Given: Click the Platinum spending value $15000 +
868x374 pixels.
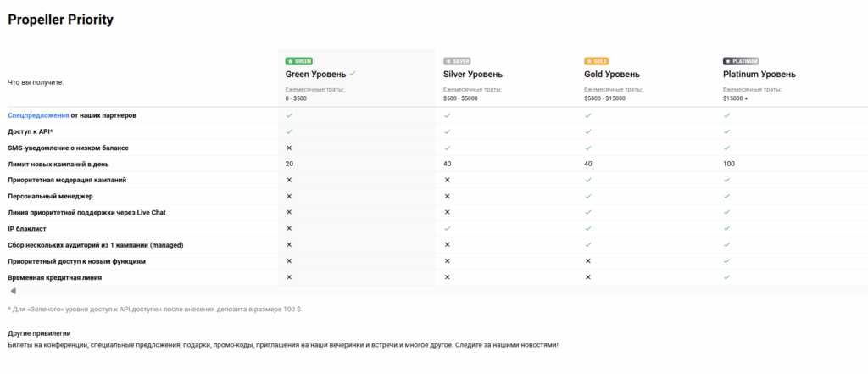Looking at the screenshot, I should click(735, 98).
